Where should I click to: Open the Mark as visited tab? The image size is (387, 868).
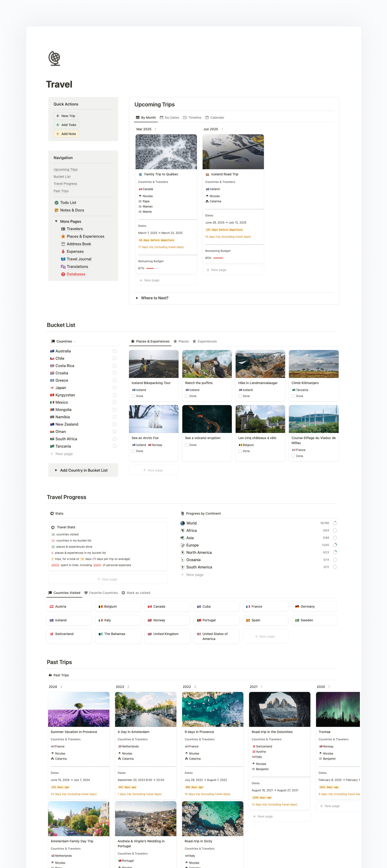click(x=136, y=593)
